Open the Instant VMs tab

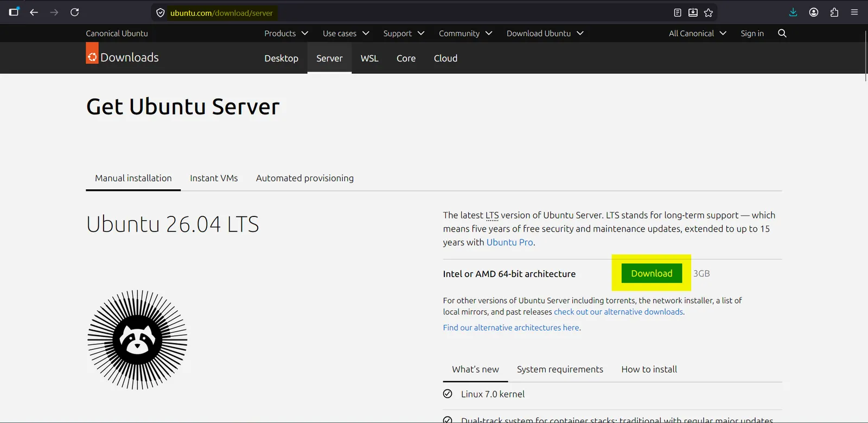point(214,178)
